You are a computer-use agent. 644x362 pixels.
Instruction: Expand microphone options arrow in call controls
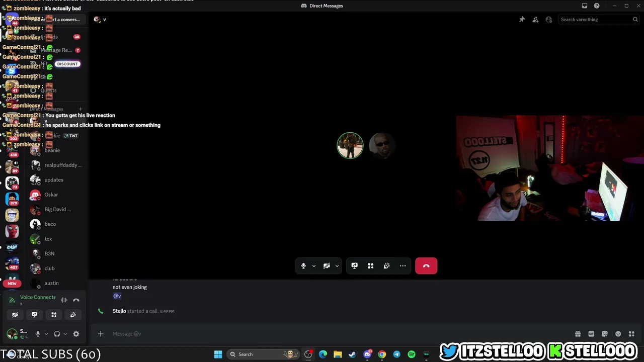(314, 266)
